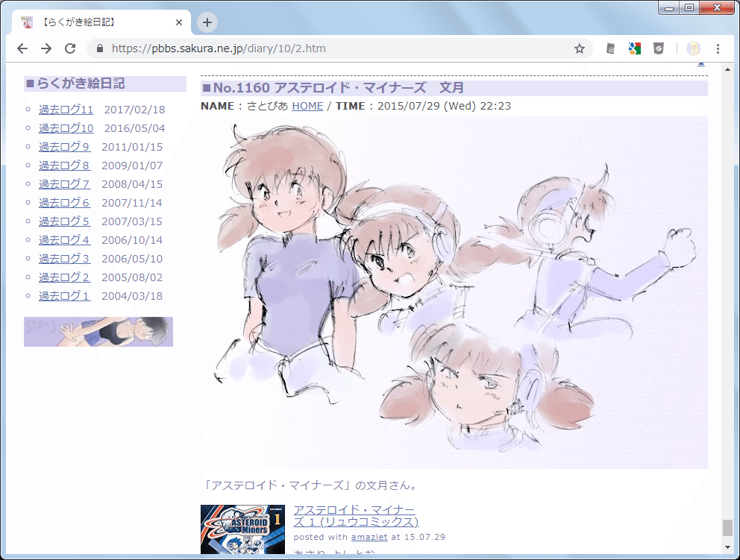
Task: Click the page scrollbar down arrow
Action: (x=728, y=547)
